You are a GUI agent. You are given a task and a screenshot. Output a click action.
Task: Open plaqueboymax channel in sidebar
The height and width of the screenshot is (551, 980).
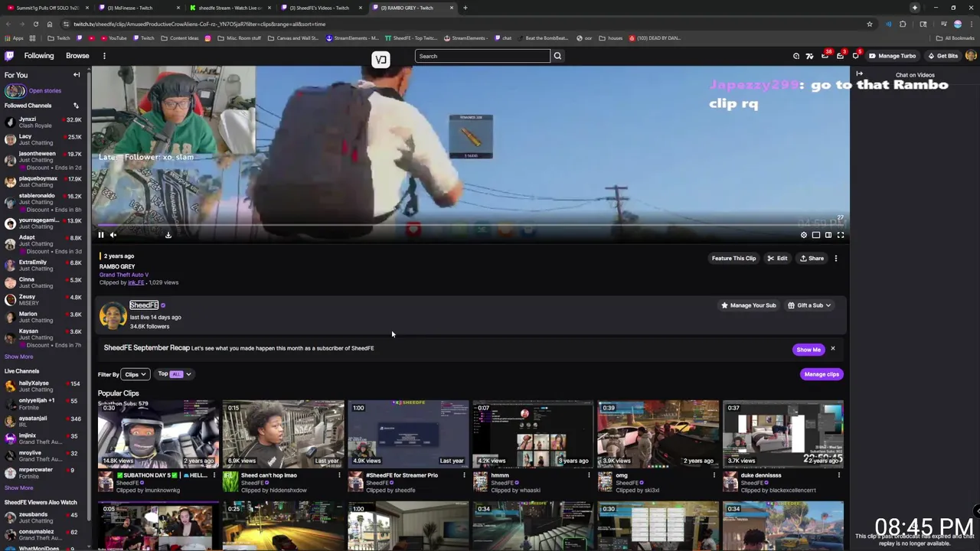44,181
